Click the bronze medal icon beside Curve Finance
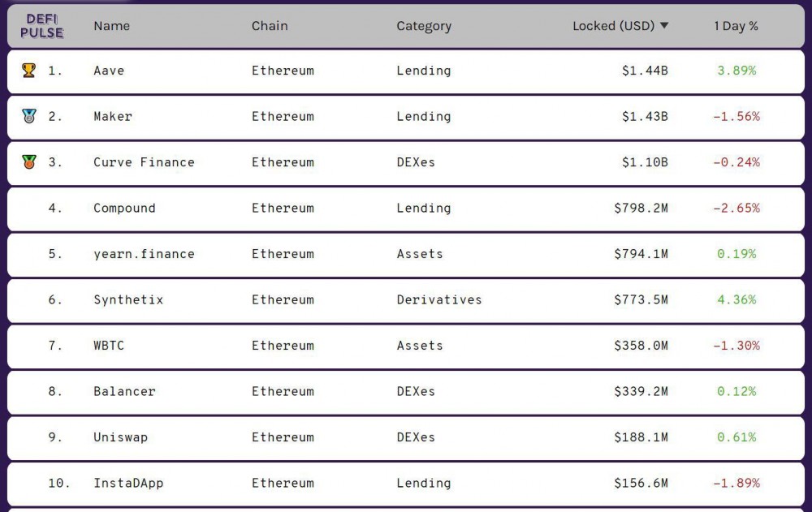The image size is (812, 512). click(29, 161)
